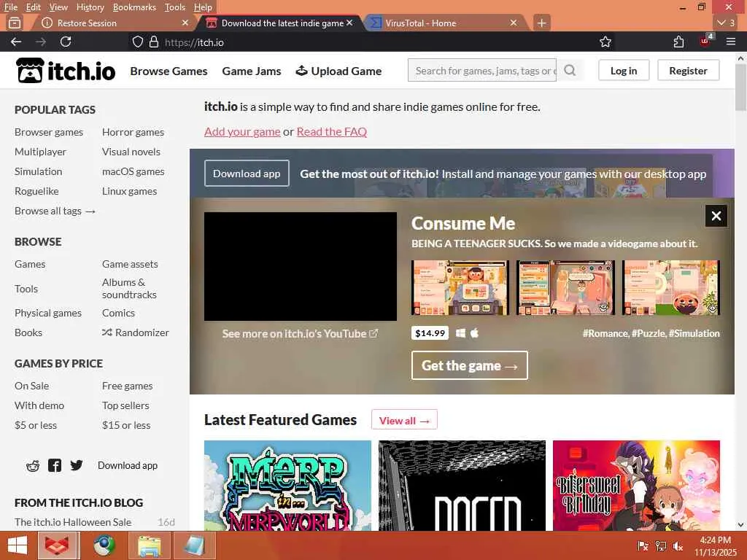Open the Tools menu

point(175,7)
